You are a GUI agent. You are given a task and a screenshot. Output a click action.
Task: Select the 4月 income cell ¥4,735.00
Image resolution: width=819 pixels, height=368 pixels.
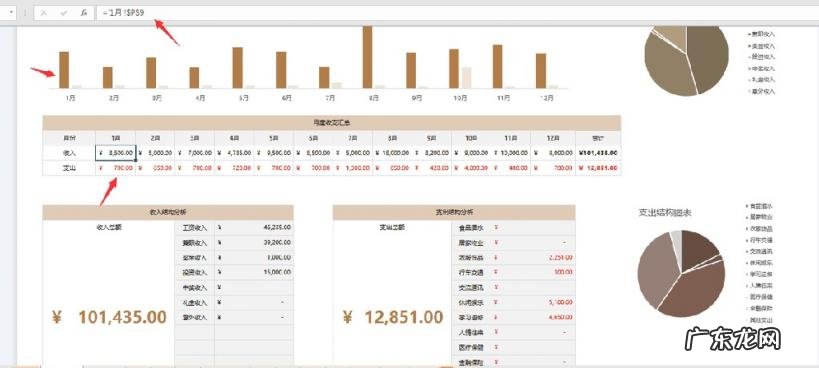click(234, 153)
